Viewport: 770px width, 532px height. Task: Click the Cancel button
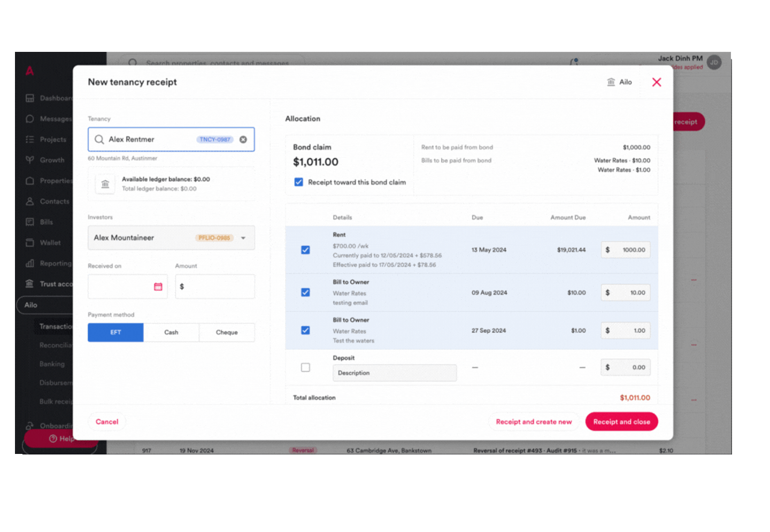pos(107,422)
